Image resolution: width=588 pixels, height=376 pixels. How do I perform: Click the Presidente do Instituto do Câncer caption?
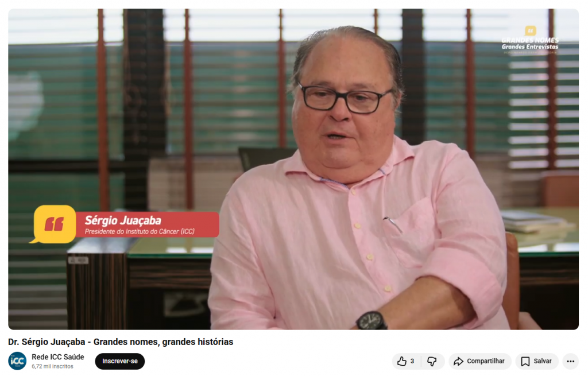[x=140, y=231]
